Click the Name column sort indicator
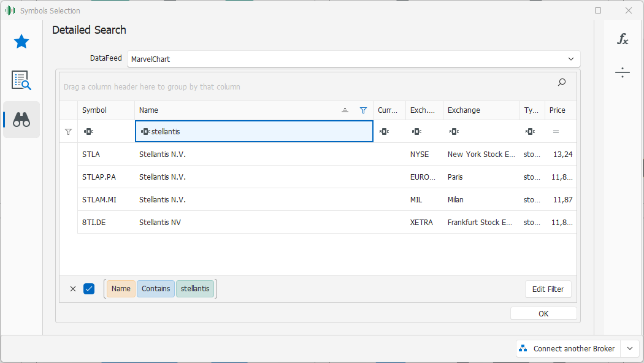 pos(345,110)
